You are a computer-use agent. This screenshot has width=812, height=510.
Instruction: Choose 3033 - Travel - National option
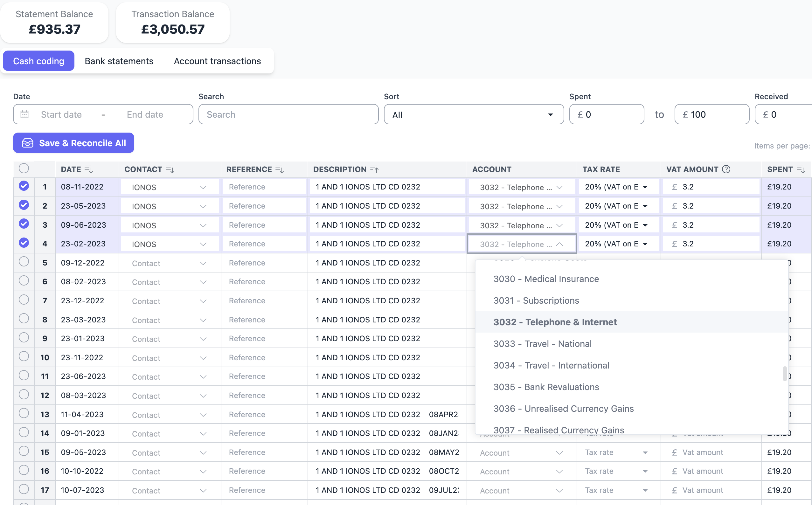click(631, 343)
